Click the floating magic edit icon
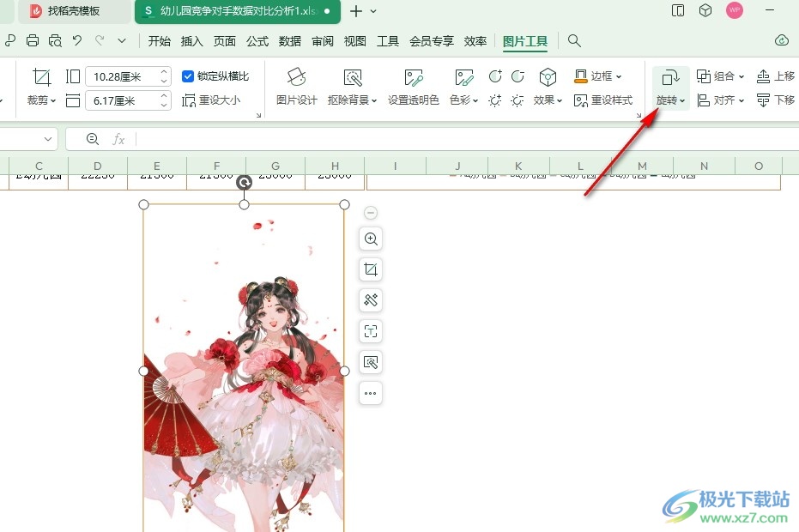This screenshot has width=799, height=532. coord(371,300)
